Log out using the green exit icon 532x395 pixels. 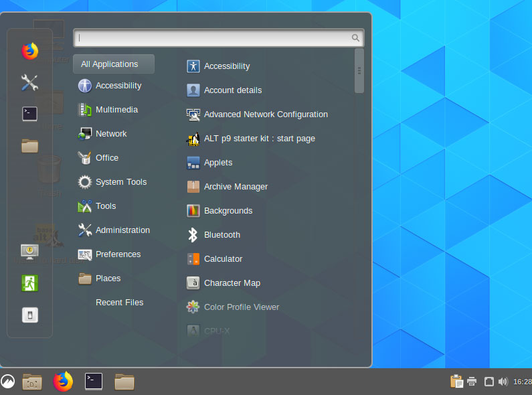pyautogui.click(x=29, y=283)
